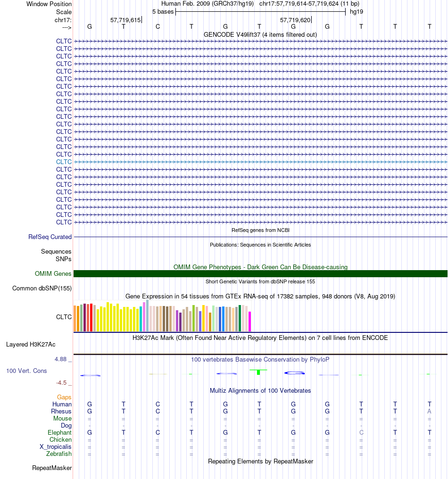The height and width of the screenshot is (479, 448).
Task: Click the magenta last bar in GTEx chart
Action: 249,322
